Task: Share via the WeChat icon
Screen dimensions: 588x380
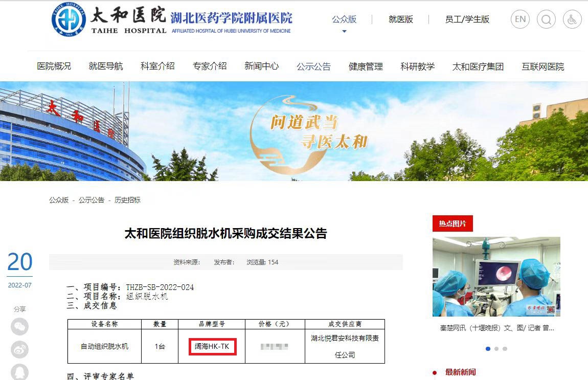Action: click(20, 326)
